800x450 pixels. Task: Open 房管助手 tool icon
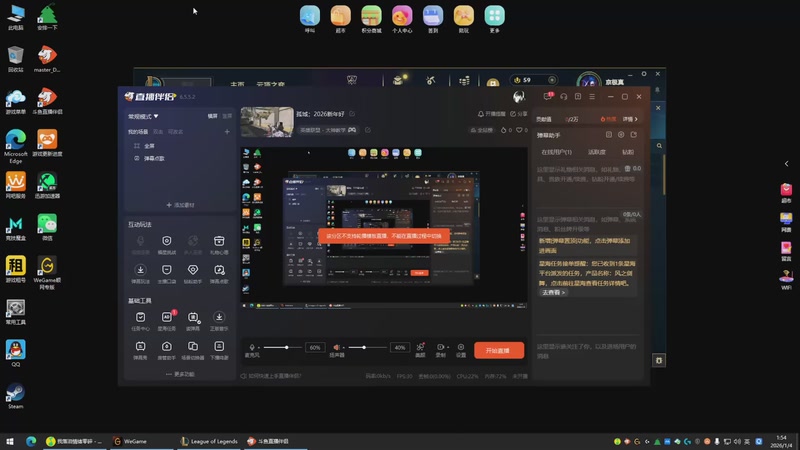pyautogui.click(x=167, y=349)
